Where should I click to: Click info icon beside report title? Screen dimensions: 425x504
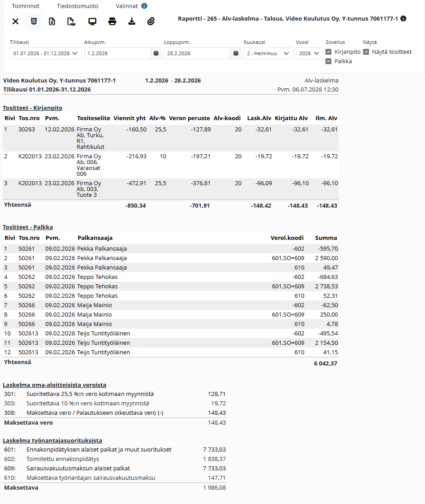pos(403,19)
